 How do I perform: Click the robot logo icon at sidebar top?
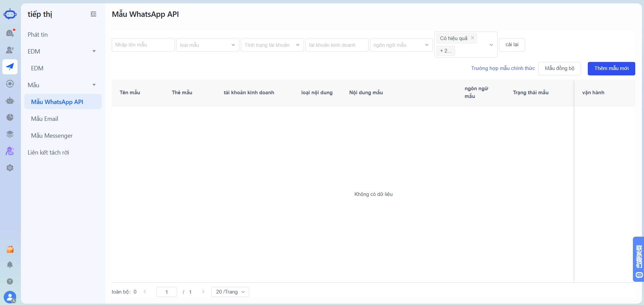click(10, 14)
